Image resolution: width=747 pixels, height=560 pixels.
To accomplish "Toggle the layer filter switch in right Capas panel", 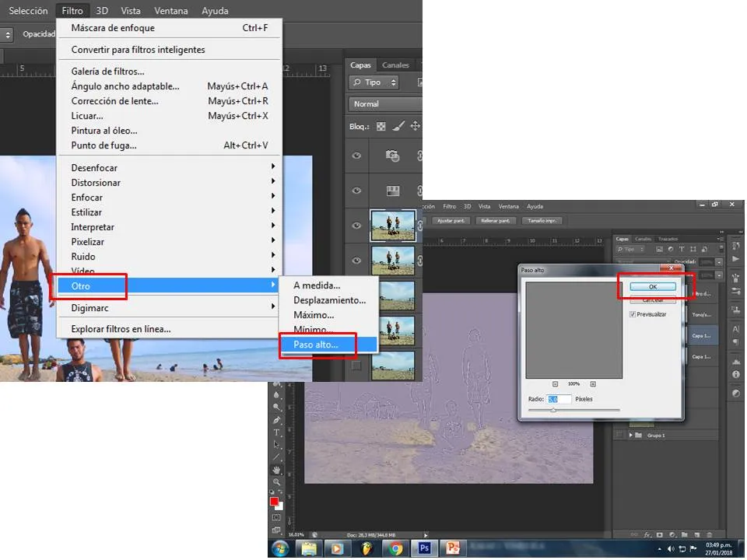I will [x=721, y=249].
